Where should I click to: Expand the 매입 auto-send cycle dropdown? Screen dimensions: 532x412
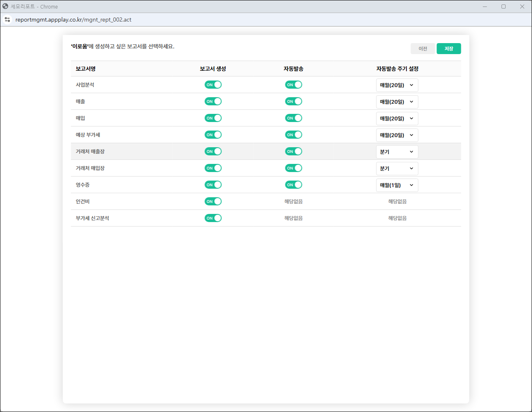click(x=397, y=118)
